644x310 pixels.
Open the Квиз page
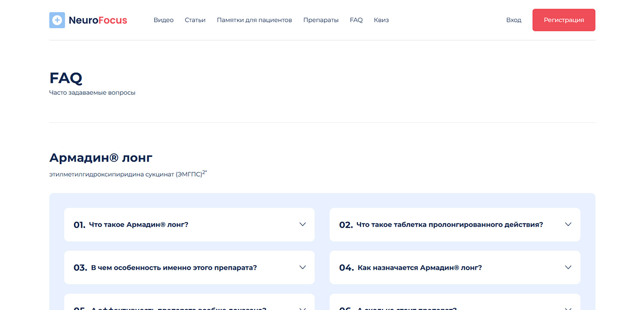pyautogui.click(x=381, y=20)
